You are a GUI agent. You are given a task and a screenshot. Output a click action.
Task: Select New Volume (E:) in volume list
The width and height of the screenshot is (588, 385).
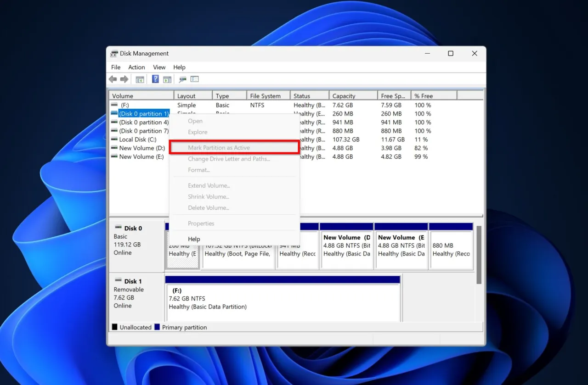click(141, 156)
